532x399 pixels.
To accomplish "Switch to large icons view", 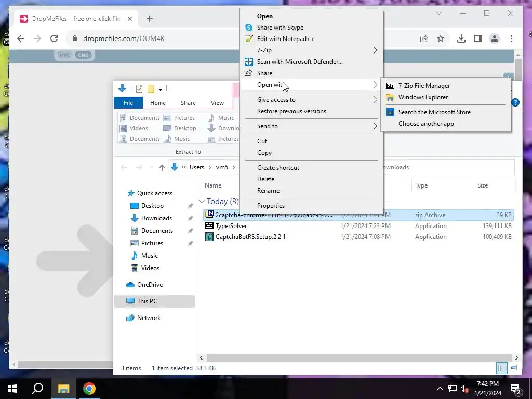I will (x=513, y=368).
